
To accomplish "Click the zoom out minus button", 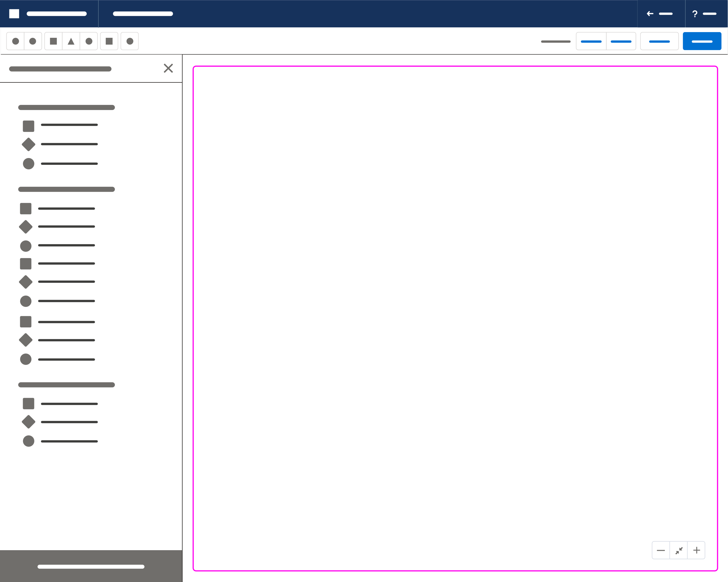I will [661, 550].
